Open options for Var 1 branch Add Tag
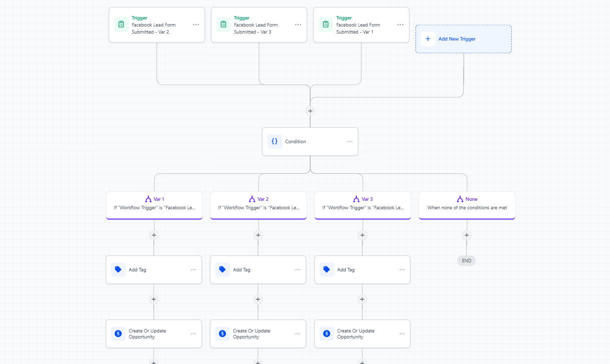The image size is (610, 364). (193, 270)
